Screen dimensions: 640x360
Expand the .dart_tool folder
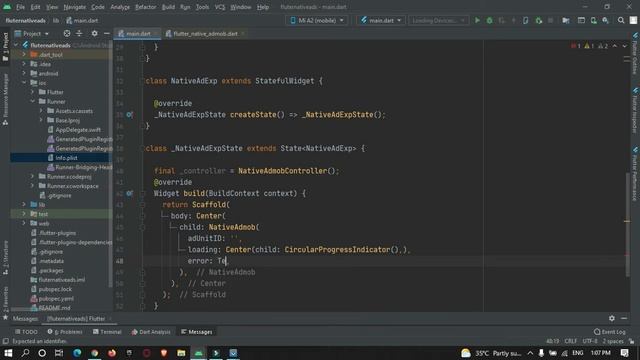click(x=24, y=55)
